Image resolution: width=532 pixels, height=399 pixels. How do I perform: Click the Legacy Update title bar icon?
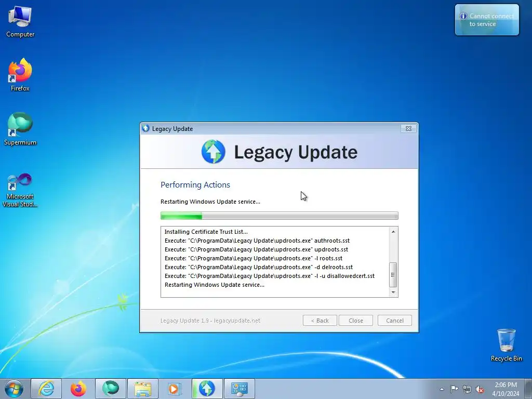pyautogui.click(x=146, y=129)
